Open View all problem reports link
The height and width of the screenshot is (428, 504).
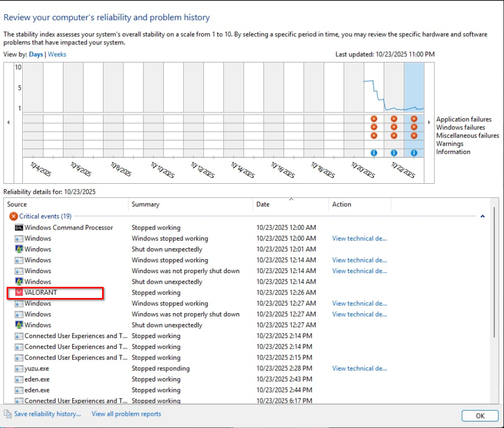point(126,414)
